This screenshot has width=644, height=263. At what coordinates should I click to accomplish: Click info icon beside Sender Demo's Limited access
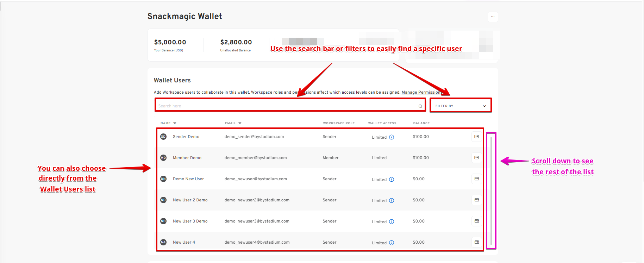[392, 137]
